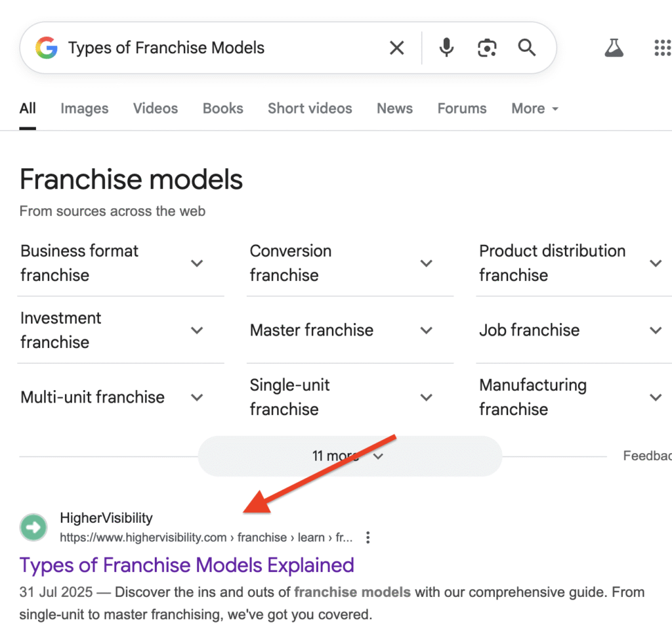The image size is (672, 635).
Task: Open the News results tab
Action: pos(394,109)
